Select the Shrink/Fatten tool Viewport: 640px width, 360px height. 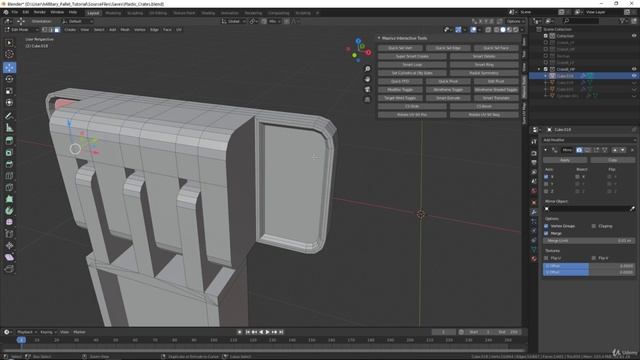point(9,245)
